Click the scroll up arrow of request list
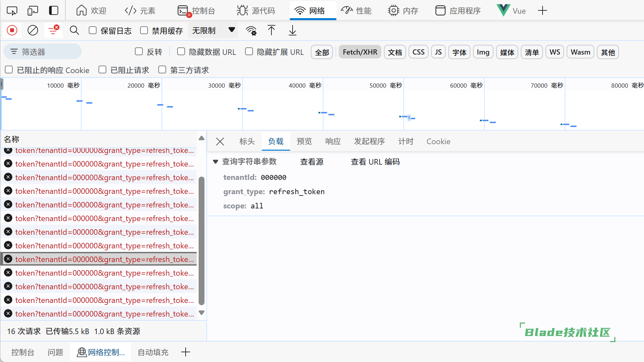Screen dimensions: 644x362 pyautogui.click(x=202, y=138)
